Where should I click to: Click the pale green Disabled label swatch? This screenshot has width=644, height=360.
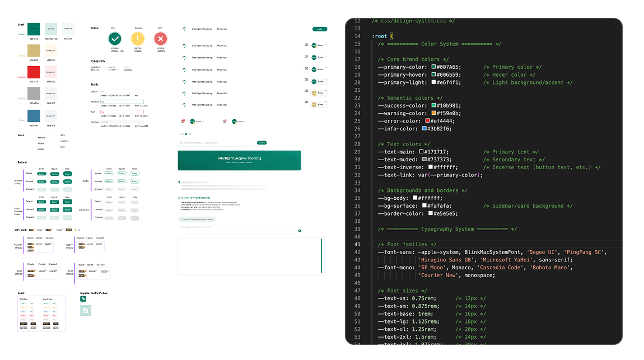(x=51, y=29)
